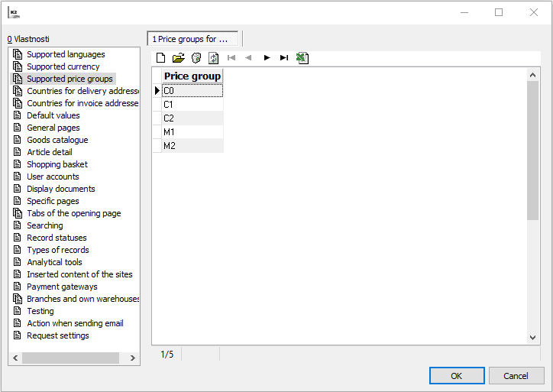Export to Excel icon
This screenshot has width=553, height=392.
(302, 58)
